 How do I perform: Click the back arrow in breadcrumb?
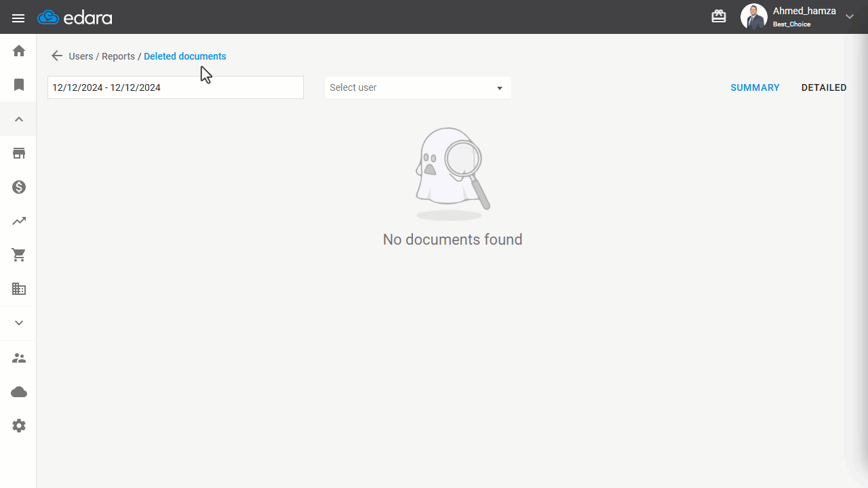click(x=57, y=56)
